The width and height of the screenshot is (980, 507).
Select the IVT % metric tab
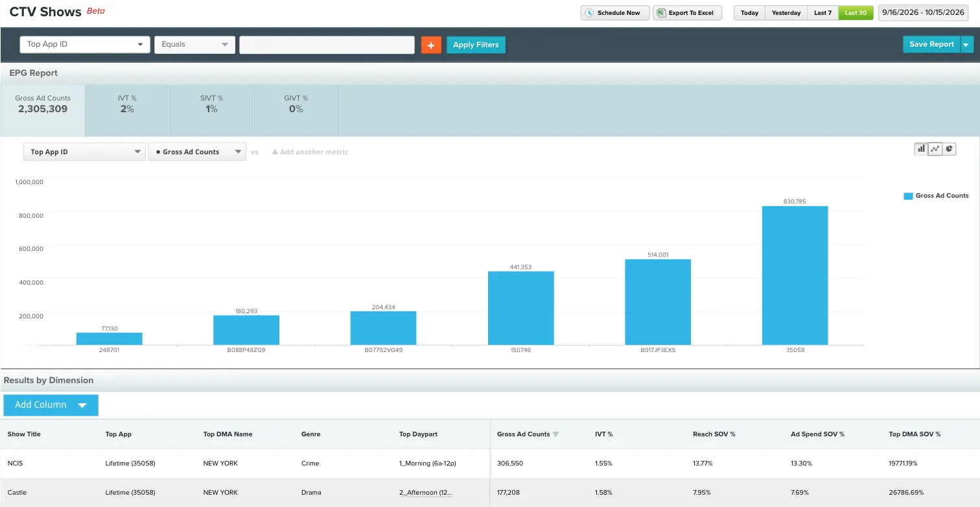coord(127,104)
